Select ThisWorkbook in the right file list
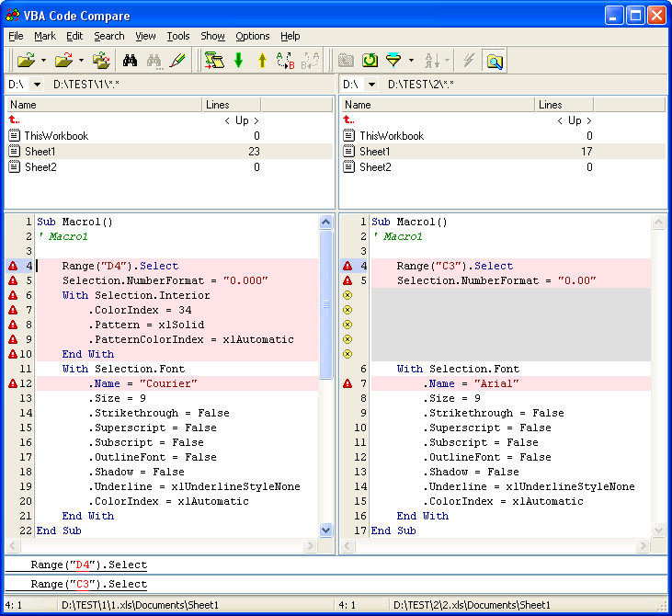Image resolution: width=672 pixels, height=616 pixels. 391,136
